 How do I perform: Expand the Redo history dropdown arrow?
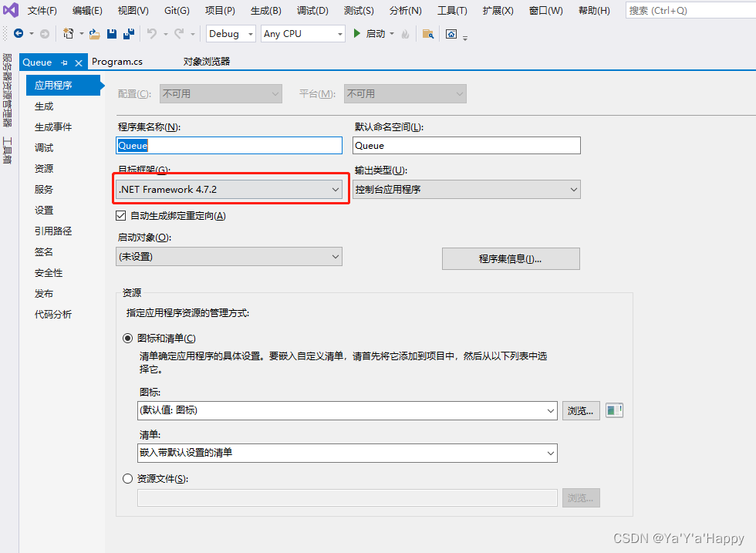tap(192, 34)
